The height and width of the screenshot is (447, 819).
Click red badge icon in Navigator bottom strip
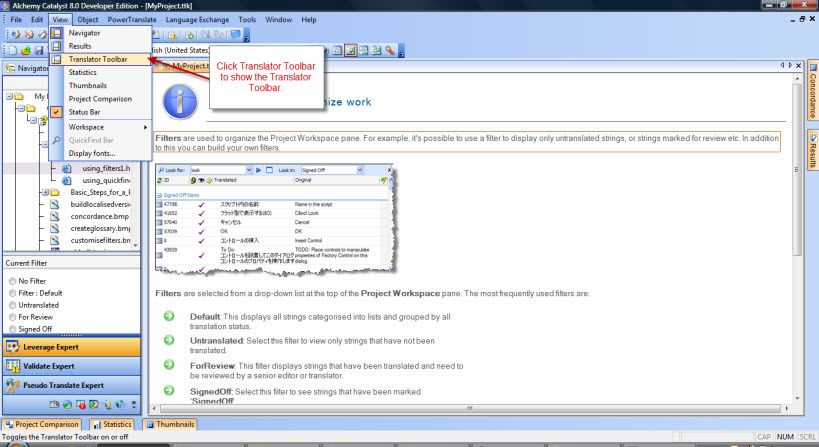pos(80,404)
